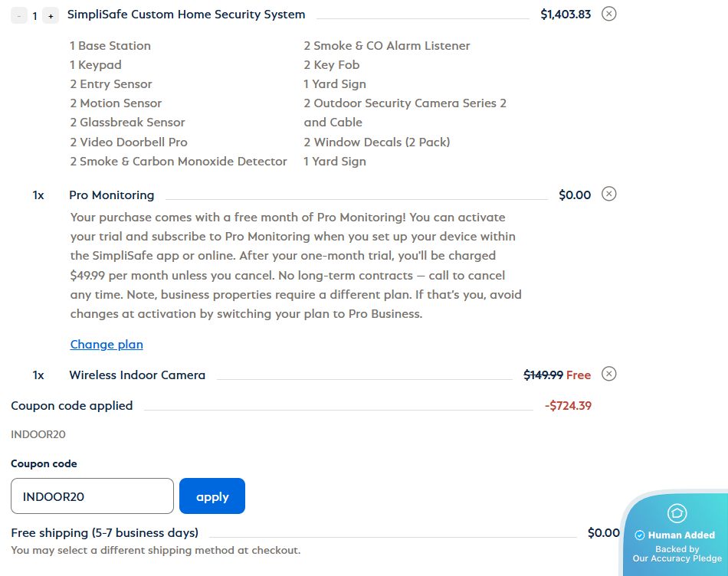Focus the Coupon code input field

(92, 496)
